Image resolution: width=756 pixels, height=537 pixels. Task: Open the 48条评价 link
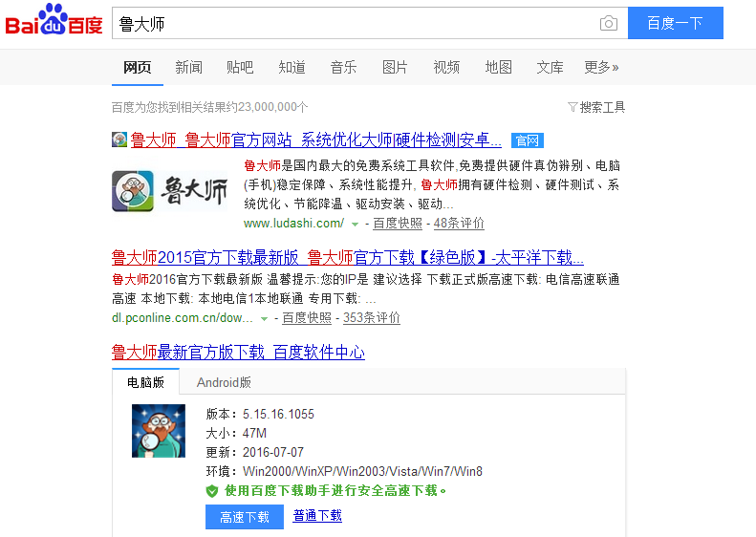(459, 224)
